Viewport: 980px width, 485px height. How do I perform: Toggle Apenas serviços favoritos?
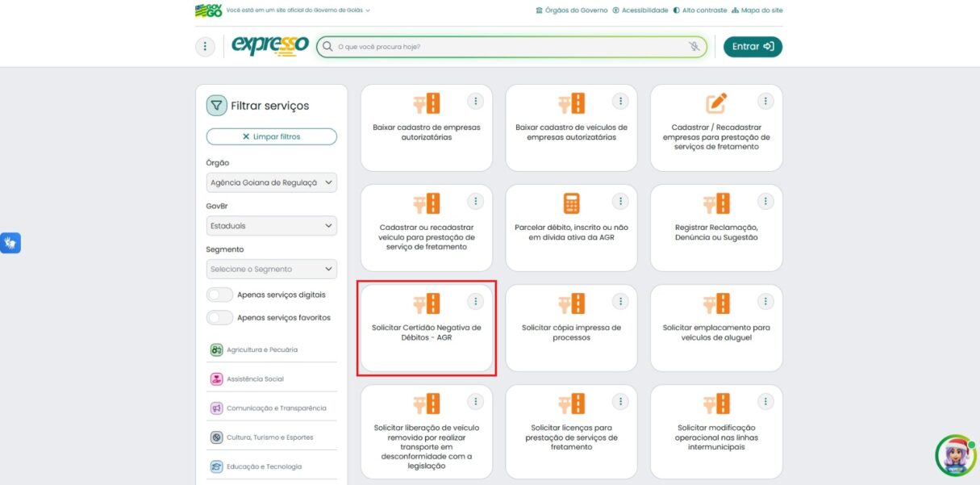point(219,317)
